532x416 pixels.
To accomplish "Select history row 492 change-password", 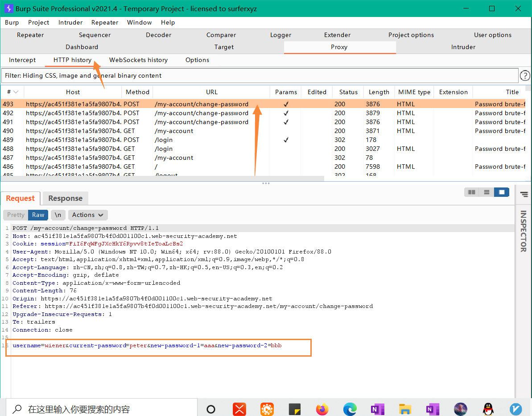I will [x=263, y=113].
